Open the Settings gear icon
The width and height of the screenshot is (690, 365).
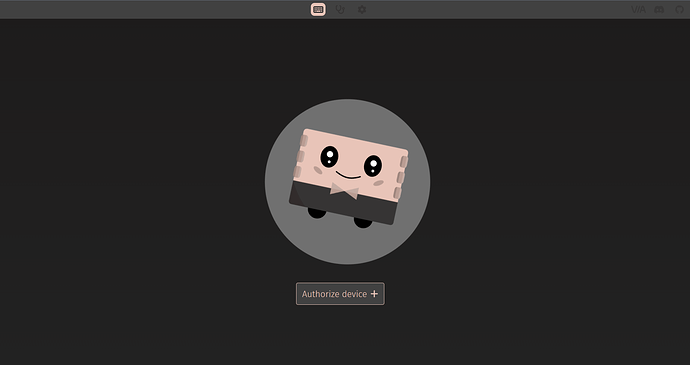(x=362, y=9)
